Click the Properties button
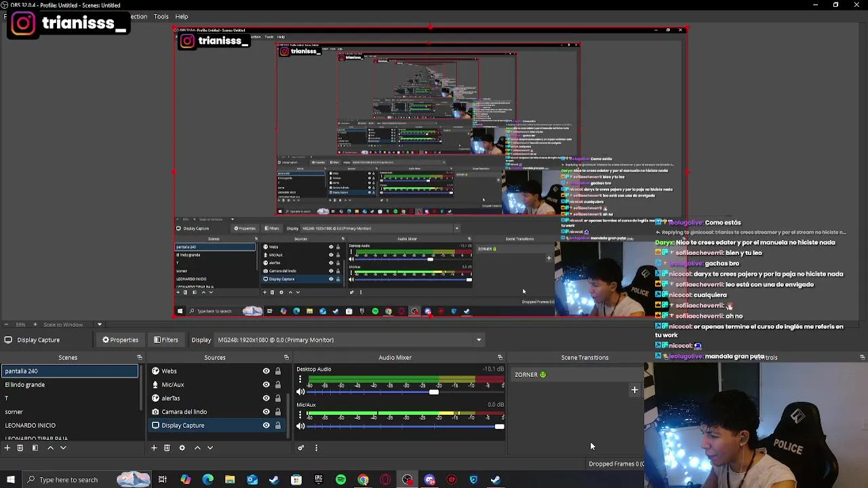Image resolution: width=868 pixels, height=488 pixels. [120, 340]
